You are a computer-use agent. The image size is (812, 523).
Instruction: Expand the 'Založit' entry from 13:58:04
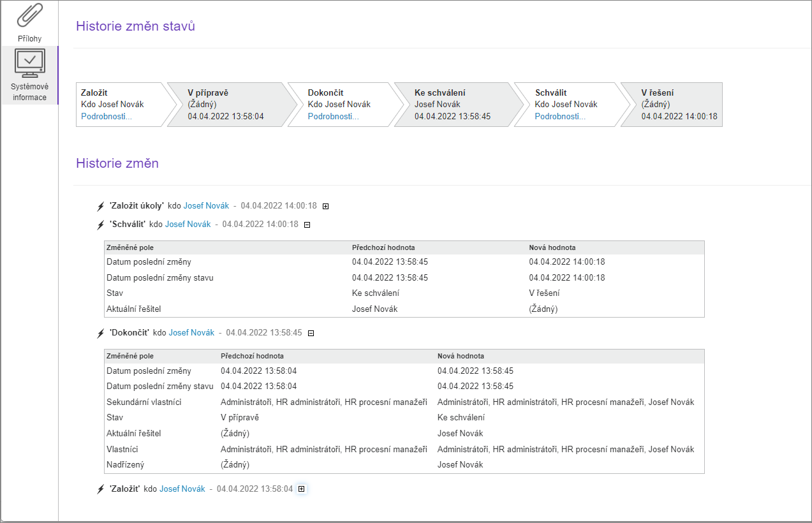[302, 489]
